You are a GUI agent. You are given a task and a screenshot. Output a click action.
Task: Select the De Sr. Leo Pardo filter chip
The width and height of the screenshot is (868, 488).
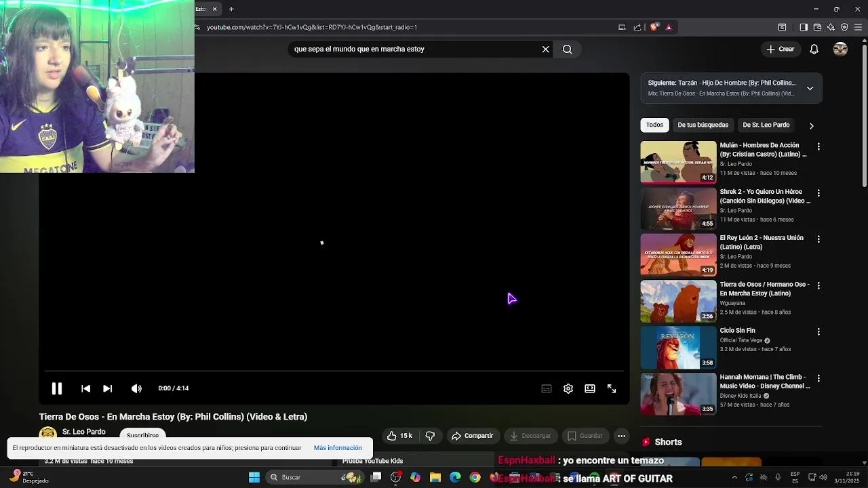click(766, 125)
